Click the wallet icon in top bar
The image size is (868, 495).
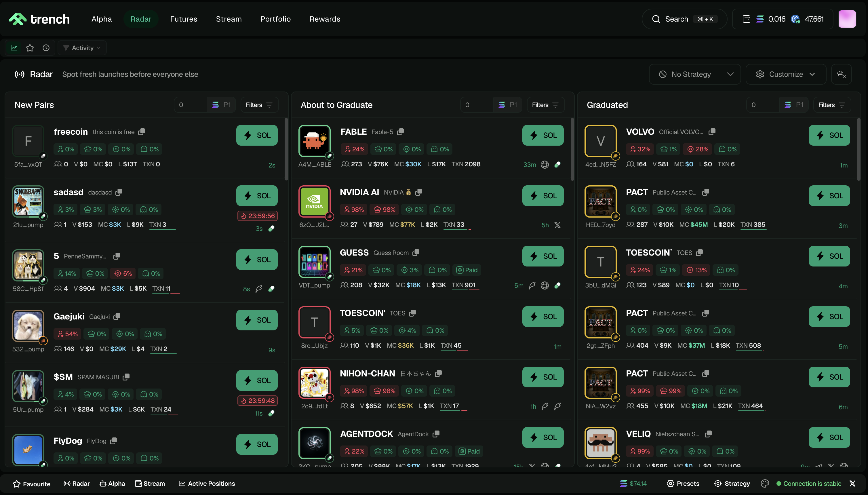click(x=746, y=19)
